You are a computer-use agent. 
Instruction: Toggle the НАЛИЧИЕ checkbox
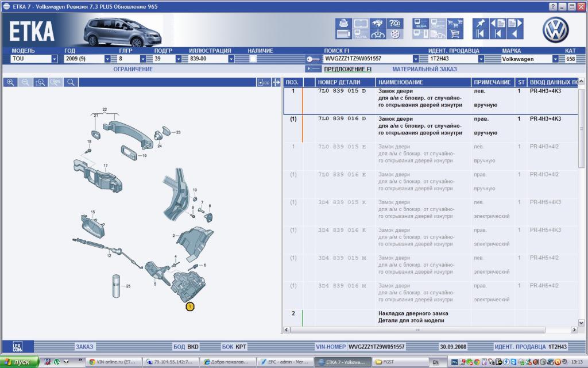point(253,59)
